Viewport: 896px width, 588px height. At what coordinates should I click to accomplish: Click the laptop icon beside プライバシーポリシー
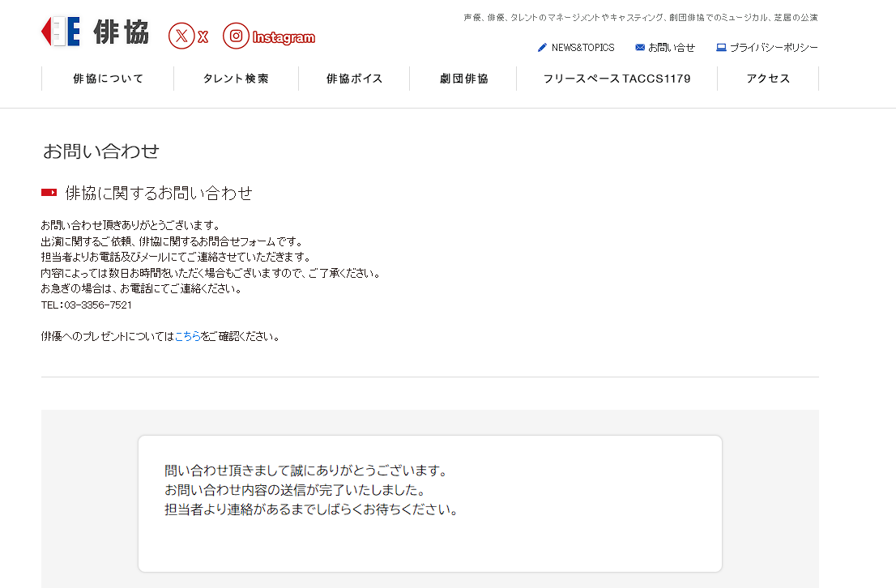(x=721, y=48)
